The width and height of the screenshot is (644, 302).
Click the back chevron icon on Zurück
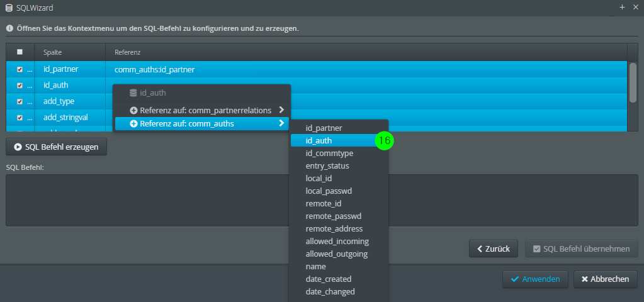point(479,249)
